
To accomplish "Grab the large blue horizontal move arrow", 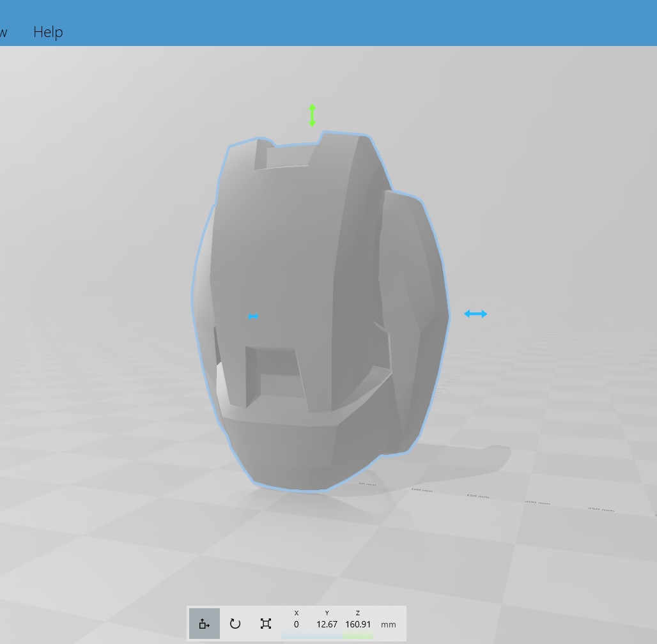I will coord(475,314).
